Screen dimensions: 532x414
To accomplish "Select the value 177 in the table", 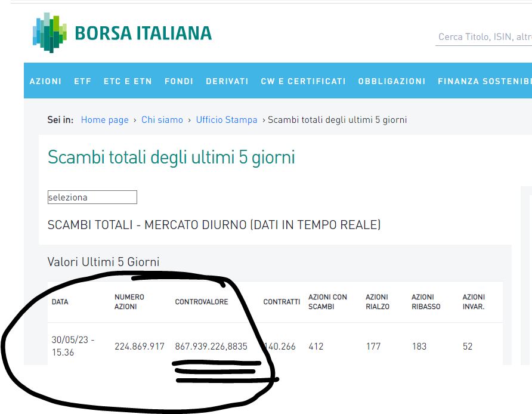I will pyautogui.click(x=373, y=346).
